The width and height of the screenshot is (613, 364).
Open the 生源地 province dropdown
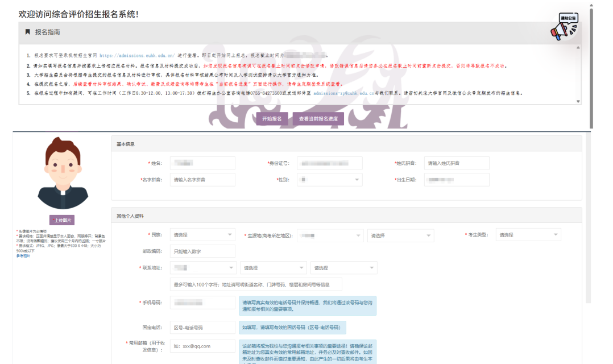(329, 235)
